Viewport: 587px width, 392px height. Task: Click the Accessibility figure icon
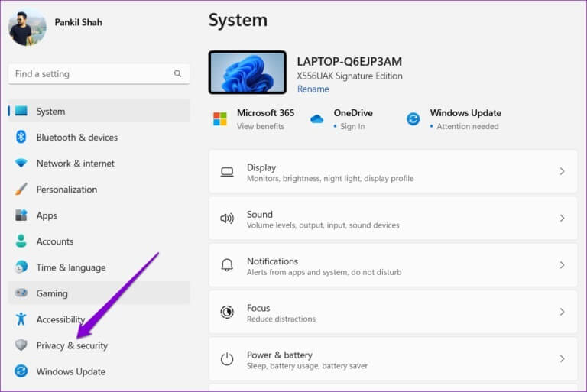click(x=21, y=319)
